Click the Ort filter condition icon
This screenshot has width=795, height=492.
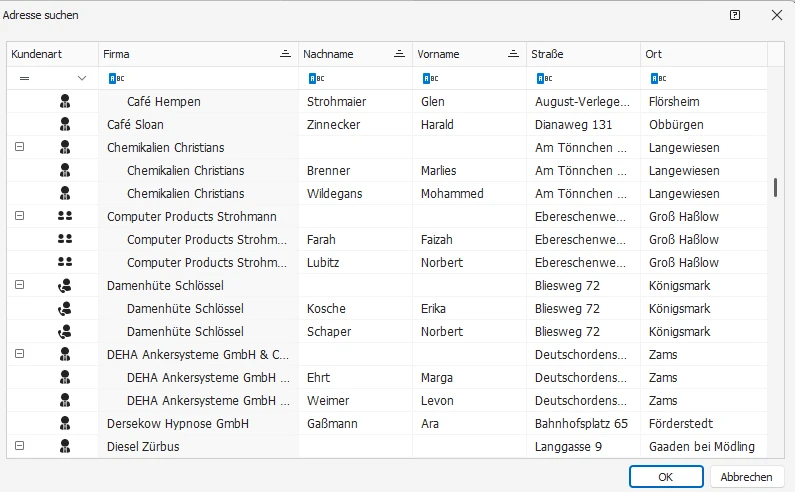(659, 78)
